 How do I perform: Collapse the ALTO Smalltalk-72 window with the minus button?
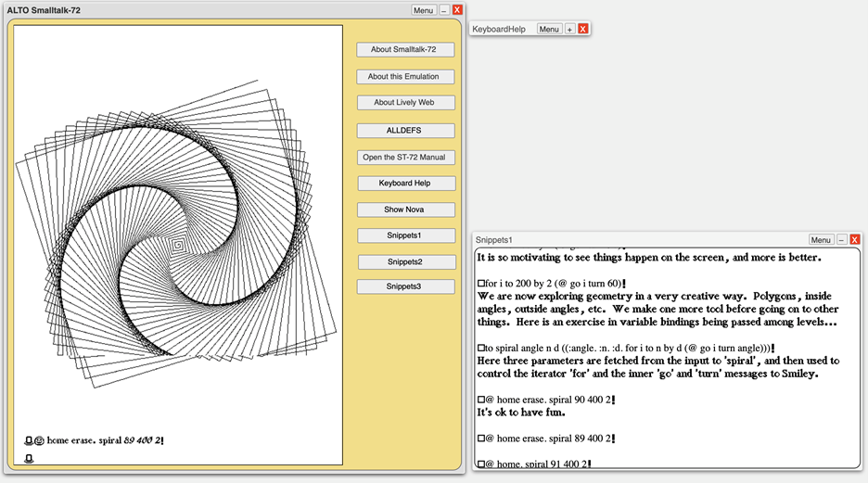pyautogui.click(x=444, y=10)
